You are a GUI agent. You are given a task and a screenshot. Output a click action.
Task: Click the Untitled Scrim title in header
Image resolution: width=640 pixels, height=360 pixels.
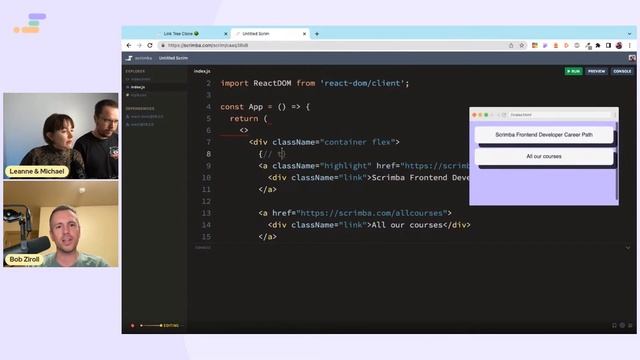click(x=173, y=58)
